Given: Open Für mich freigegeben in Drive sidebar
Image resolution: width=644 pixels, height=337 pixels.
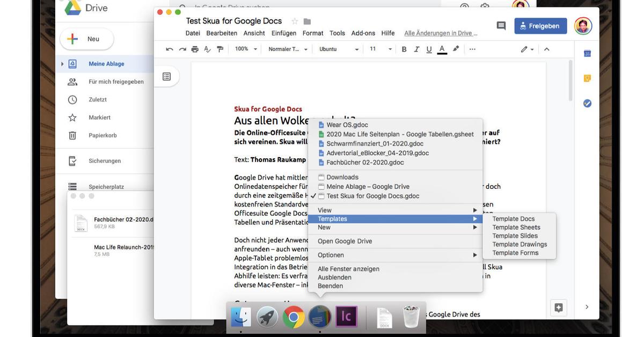Looking at the screenshot, I should (116, 82).
